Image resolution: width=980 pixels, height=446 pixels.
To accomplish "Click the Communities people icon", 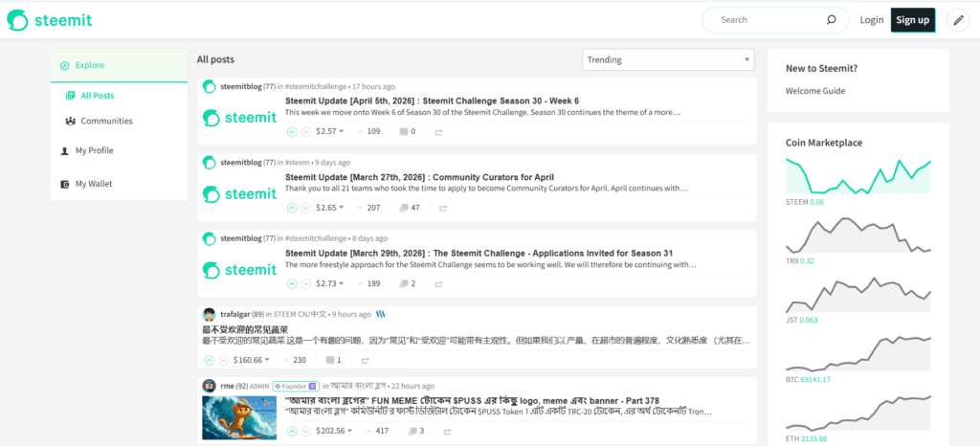I will [x=70, y=122].
